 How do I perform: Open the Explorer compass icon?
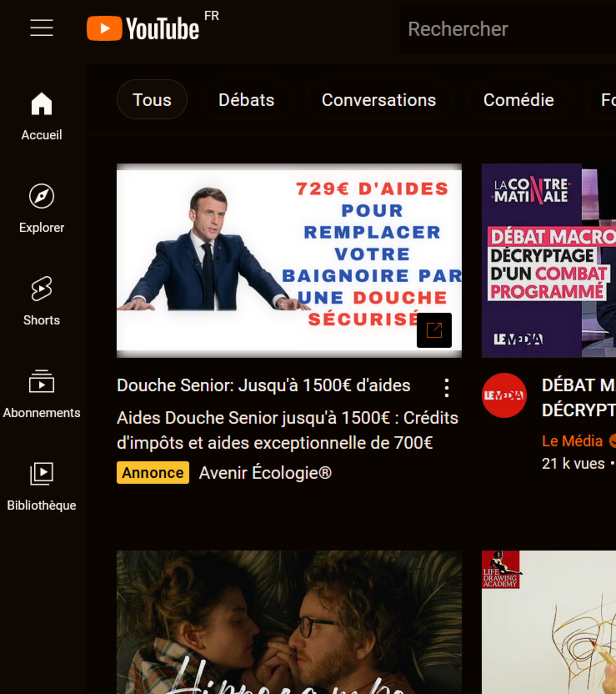click(41, 196)
